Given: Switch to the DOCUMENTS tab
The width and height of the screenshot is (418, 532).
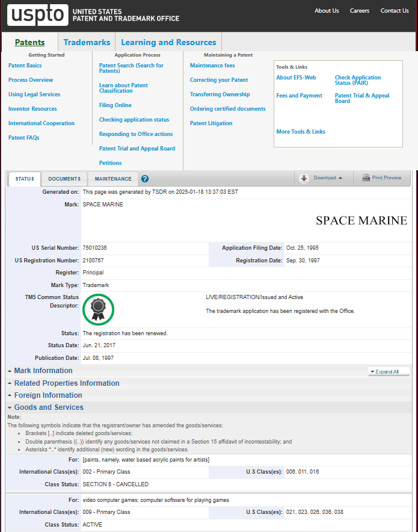Looking at the screenshot, I should (64, 179).
